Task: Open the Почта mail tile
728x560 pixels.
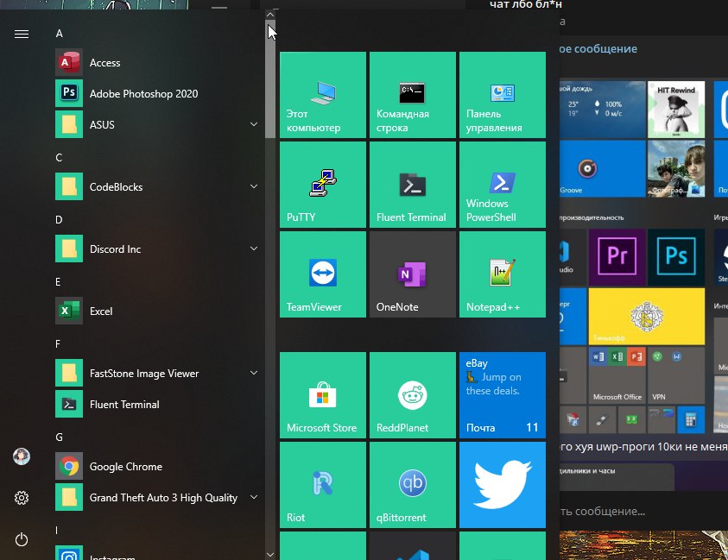Action: pyautogui.click(x=503, y=395)
